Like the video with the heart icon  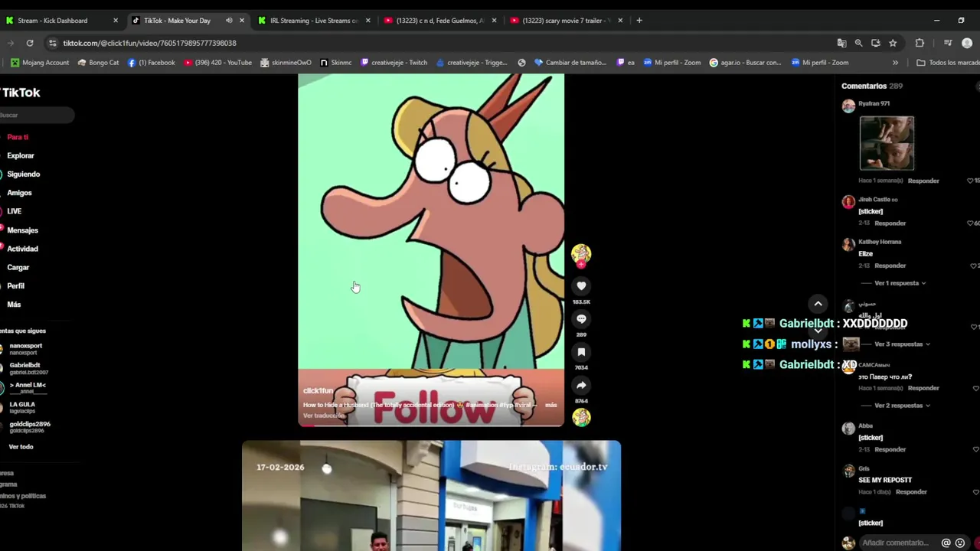pos(581,285)
